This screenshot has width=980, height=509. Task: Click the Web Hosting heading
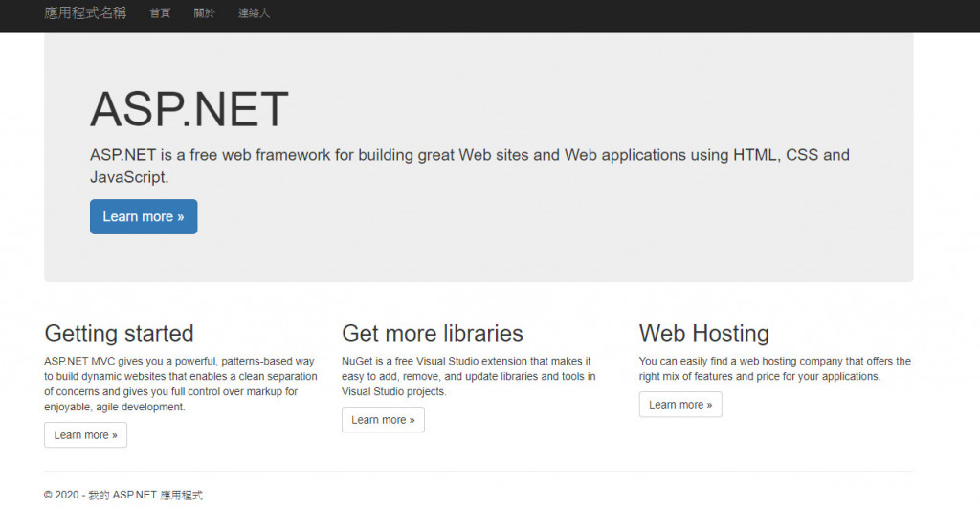703,334
